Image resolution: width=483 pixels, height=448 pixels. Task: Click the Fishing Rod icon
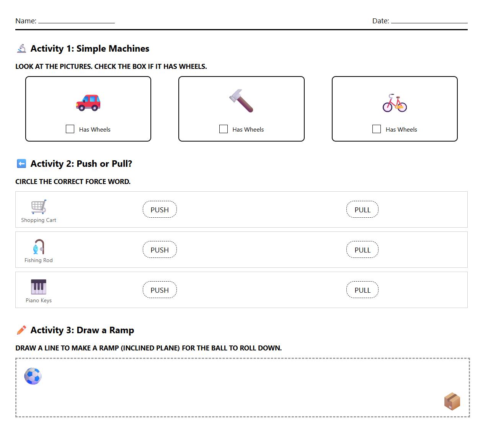pos(38,248)
